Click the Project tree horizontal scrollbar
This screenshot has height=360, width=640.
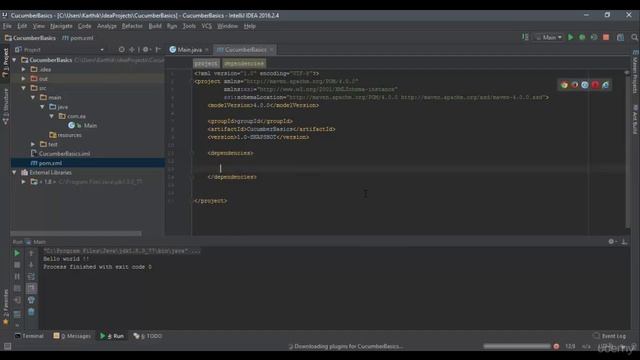click(x=76, y=234)
